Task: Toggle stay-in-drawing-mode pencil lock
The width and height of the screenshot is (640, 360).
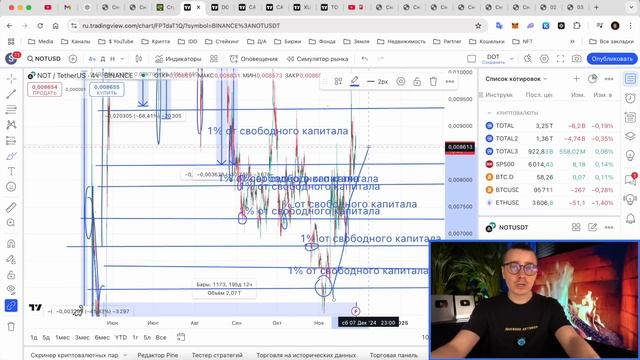Action: point(11,259)
